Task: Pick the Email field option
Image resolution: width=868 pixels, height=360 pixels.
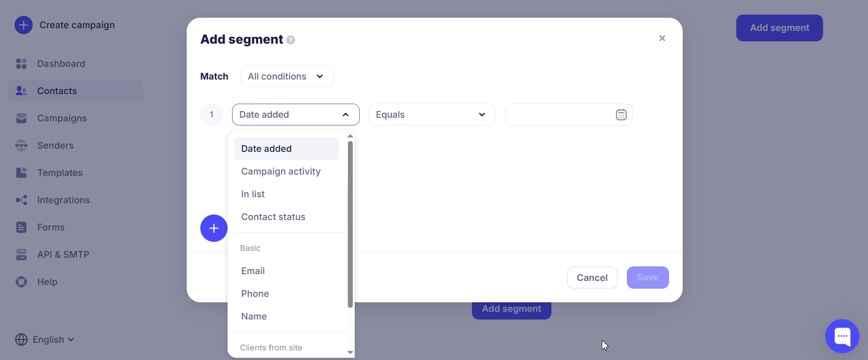Action: pyautogui.click(x=253, y=271)
